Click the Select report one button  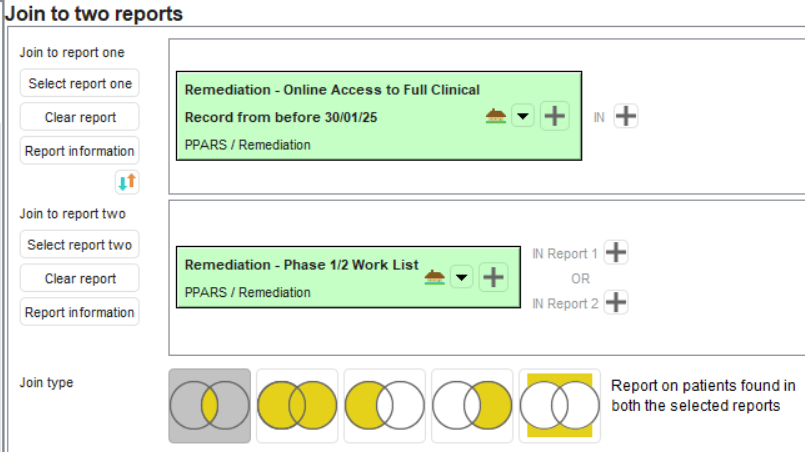pos(80,83)
